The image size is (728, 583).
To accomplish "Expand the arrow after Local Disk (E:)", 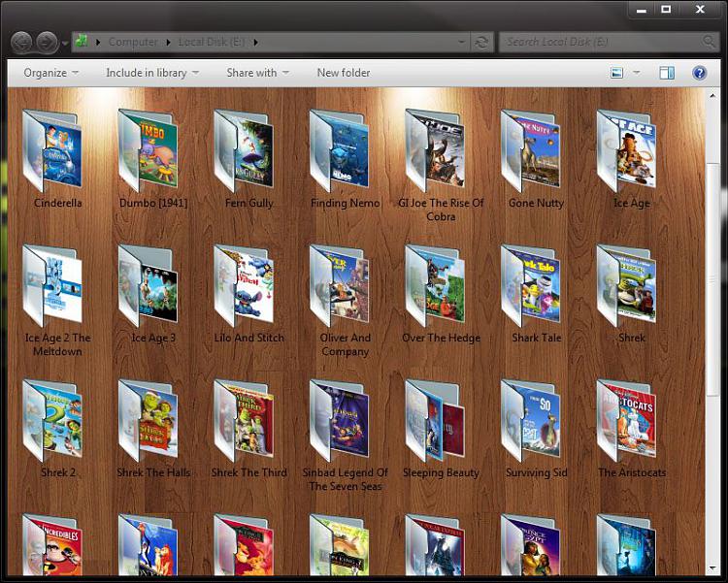I will 256,43.
